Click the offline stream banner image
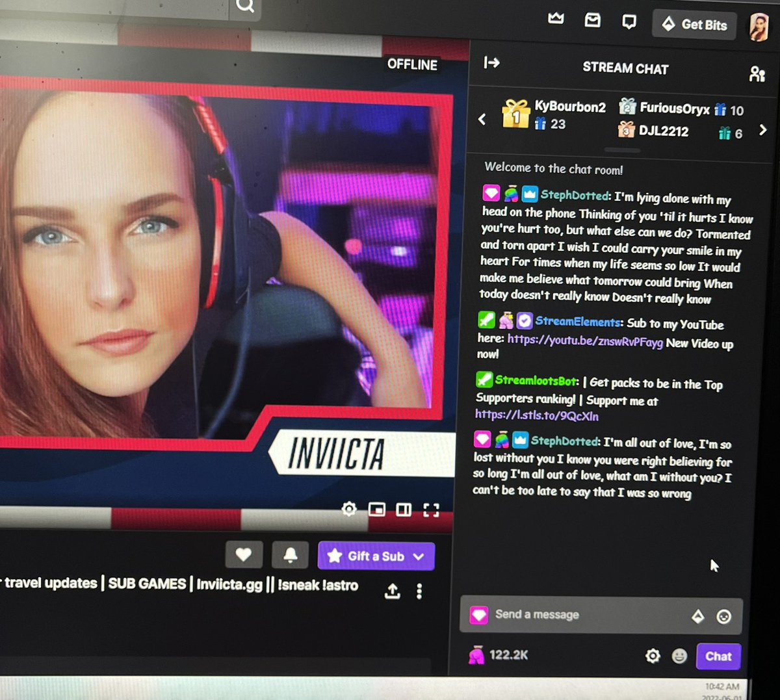 [226, 279]
